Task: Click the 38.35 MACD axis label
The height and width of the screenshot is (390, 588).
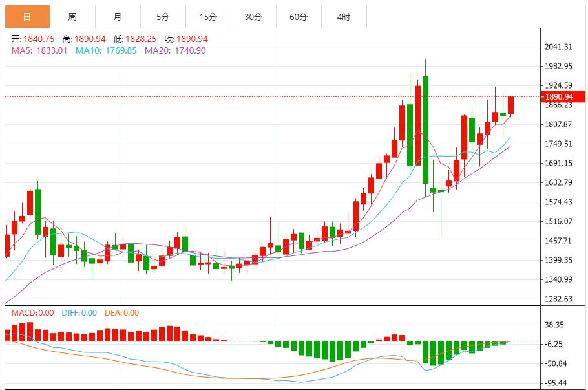Action: tap(554, 325)
